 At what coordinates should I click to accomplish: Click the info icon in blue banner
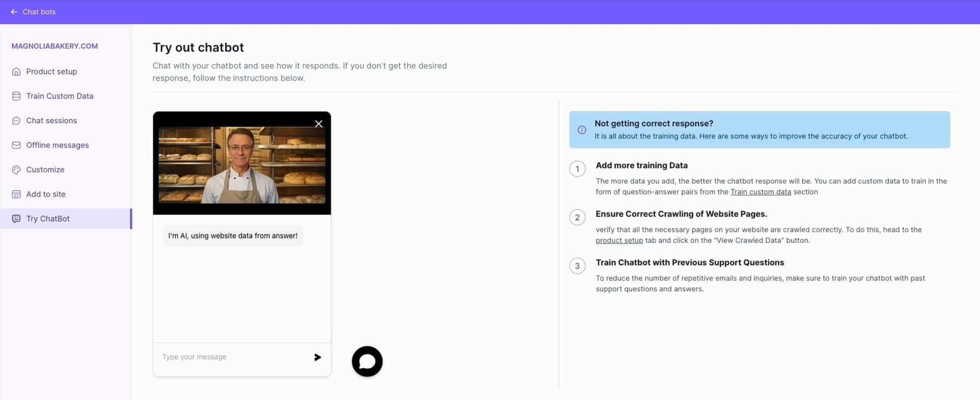tap(582, 130)
